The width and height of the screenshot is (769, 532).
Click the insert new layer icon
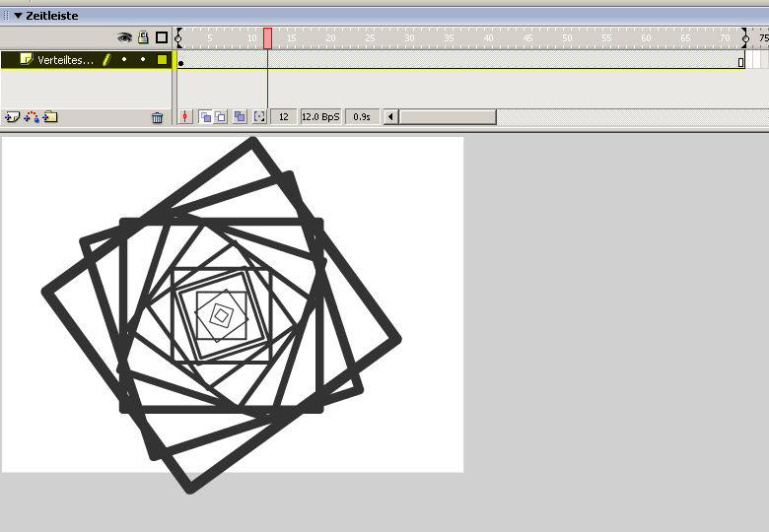tap(12, 117)
